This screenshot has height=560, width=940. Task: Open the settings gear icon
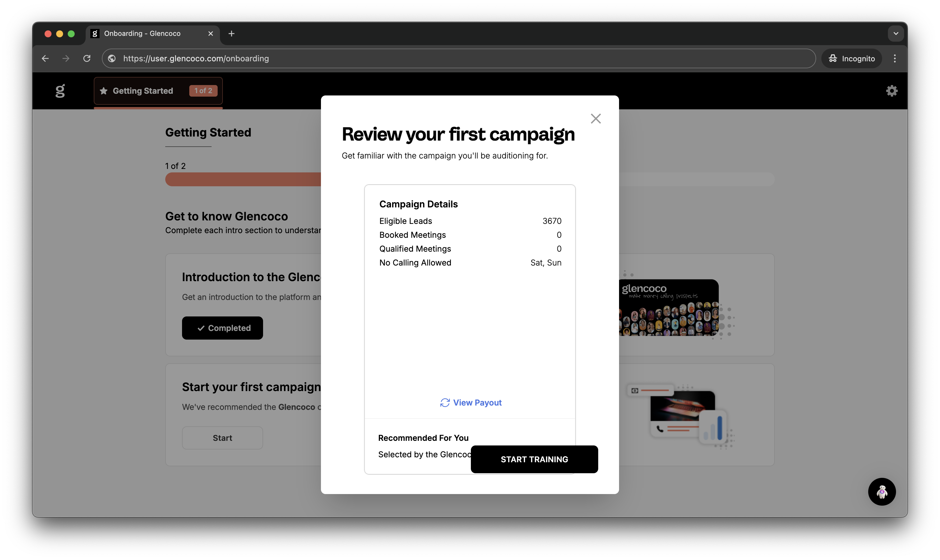point(892,91)
